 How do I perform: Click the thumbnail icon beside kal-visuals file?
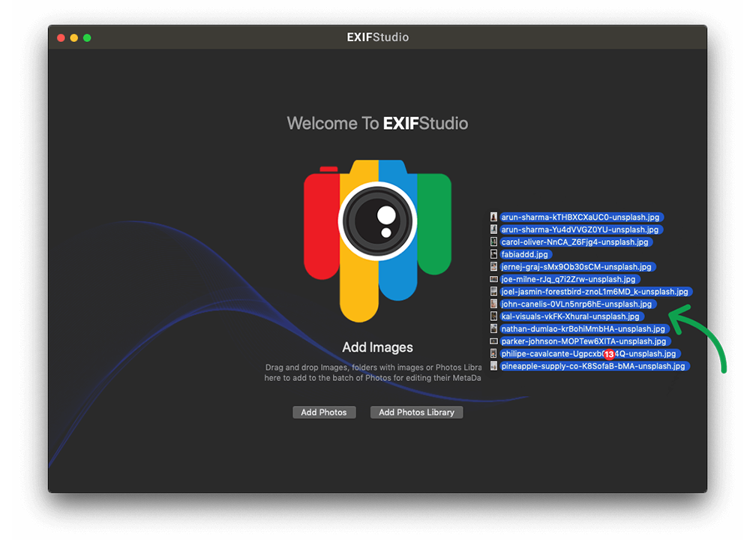tap(493, 316)
